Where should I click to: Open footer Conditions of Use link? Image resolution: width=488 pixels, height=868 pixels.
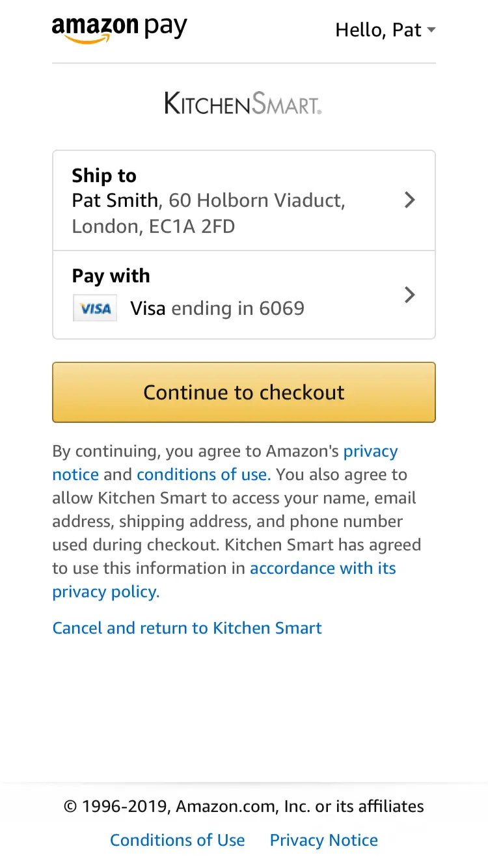point(177,840)
